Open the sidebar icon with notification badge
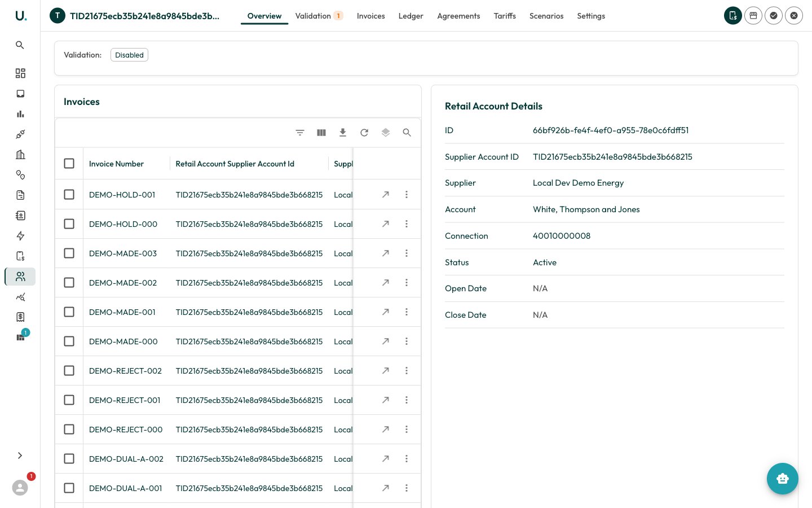This screenshot has height=508, width=812. 21,337
